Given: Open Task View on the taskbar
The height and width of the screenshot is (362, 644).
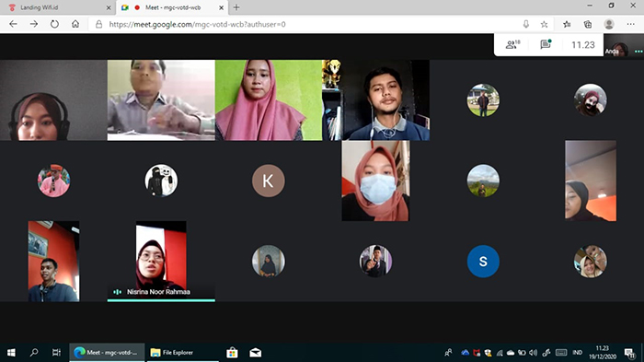Looking at the screenshot, I should click(56, 353).
